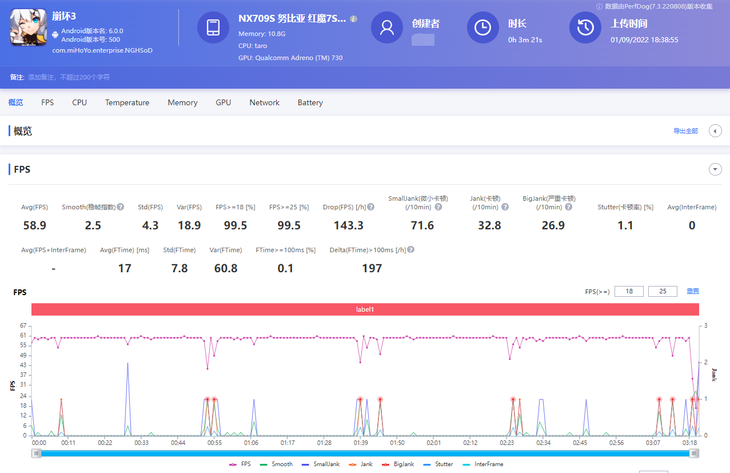Screen dimensions: 730x473
Task: Click the remark note input field
Action: pyautogui.click(x=69, y=77)
